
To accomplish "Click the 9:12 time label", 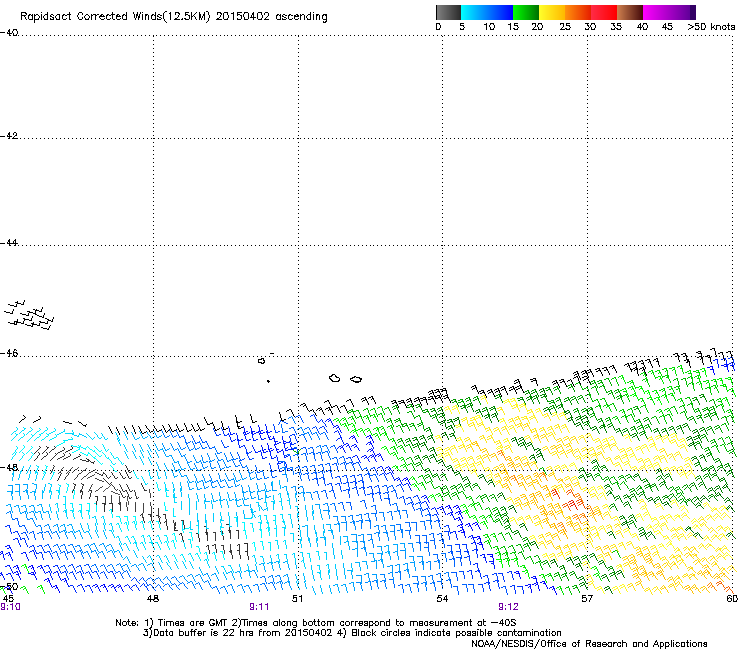I will click(508, 607).
